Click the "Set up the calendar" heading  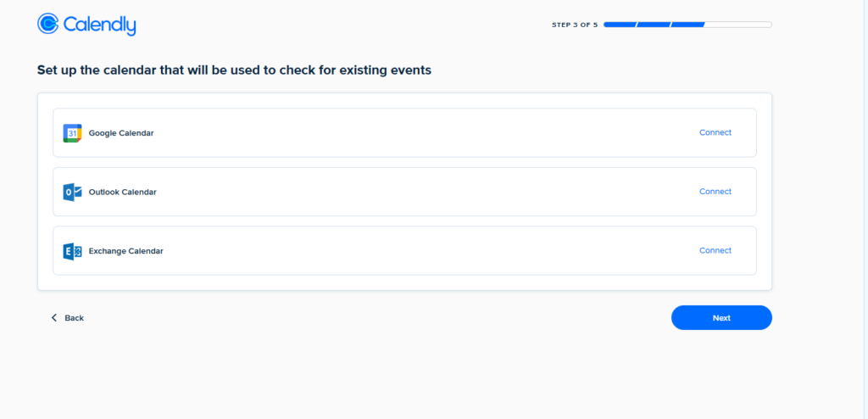click(x=234, y=70)
